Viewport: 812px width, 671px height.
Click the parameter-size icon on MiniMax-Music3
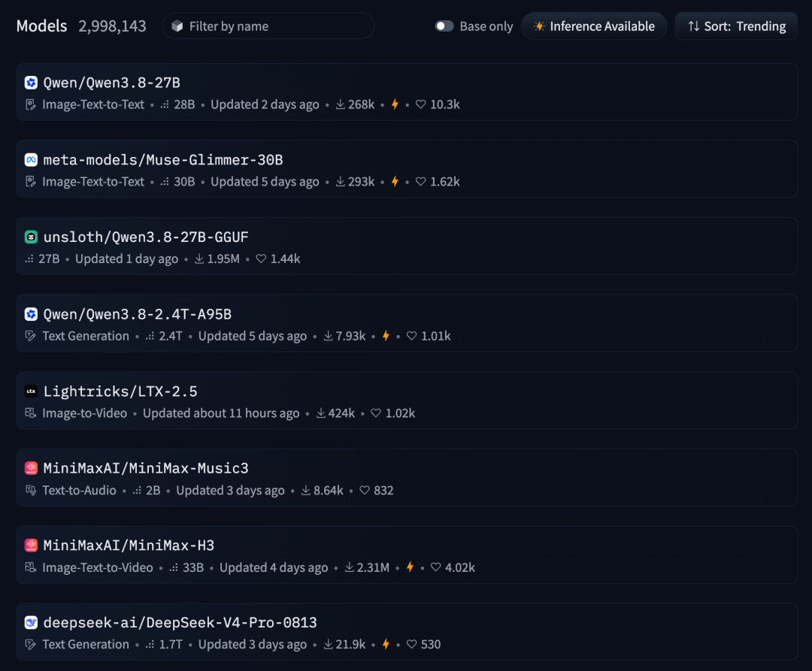(137, 491)
